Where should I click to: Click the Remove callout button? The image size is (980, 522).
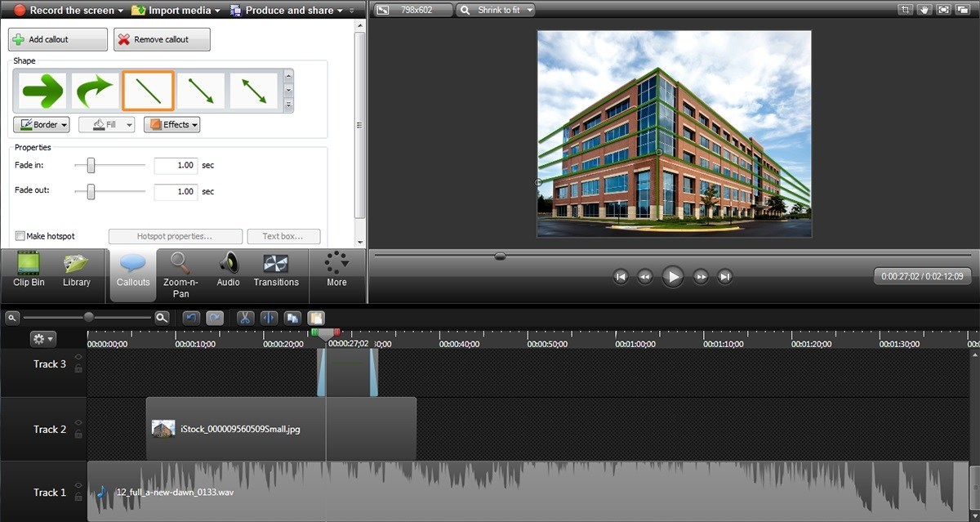click(x=162, y=38)
